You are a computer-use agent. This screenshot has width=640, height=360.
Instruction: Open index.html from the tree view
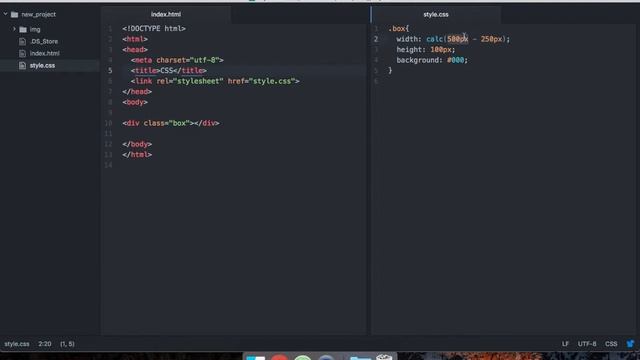coord(44,53)
